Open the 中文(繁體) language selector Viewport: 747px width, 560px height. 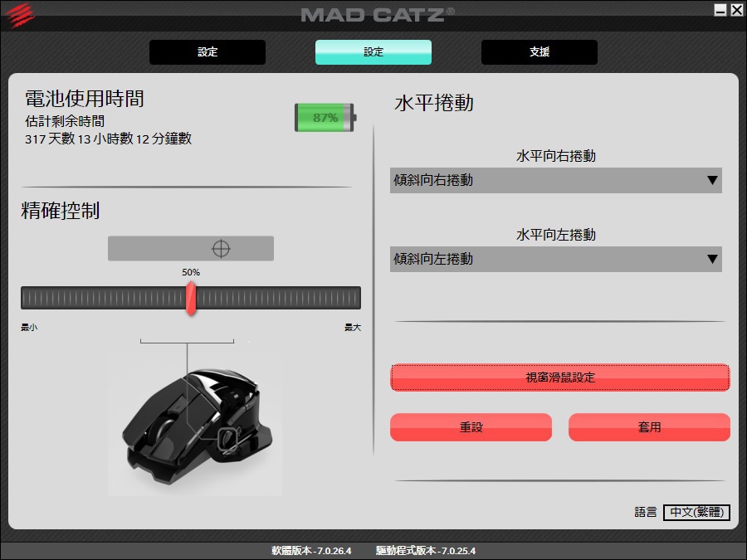(x=696, y=512)
